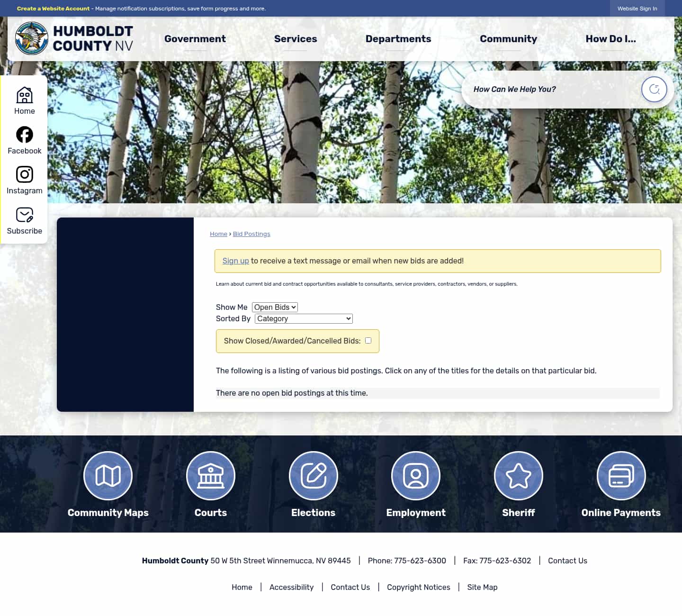Open the Facebook sidebar icon
The image size is (682, 616).
pos(25,135)
